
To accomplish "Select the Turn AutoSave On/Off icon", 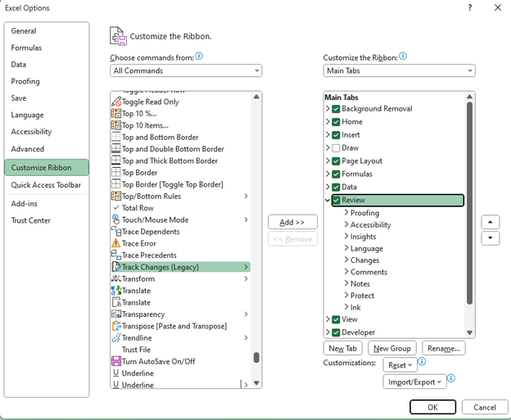I will click(x=116, y=361).
